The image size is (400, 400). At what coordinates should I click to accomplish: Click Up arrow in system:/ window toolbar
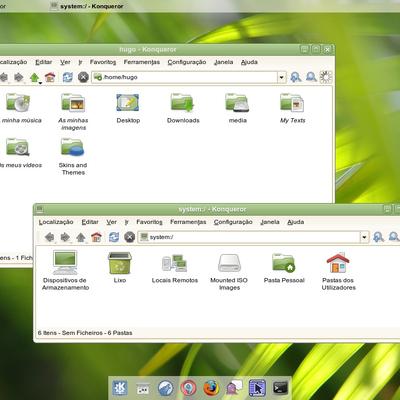pyautogui.click(x=81, y=237)
